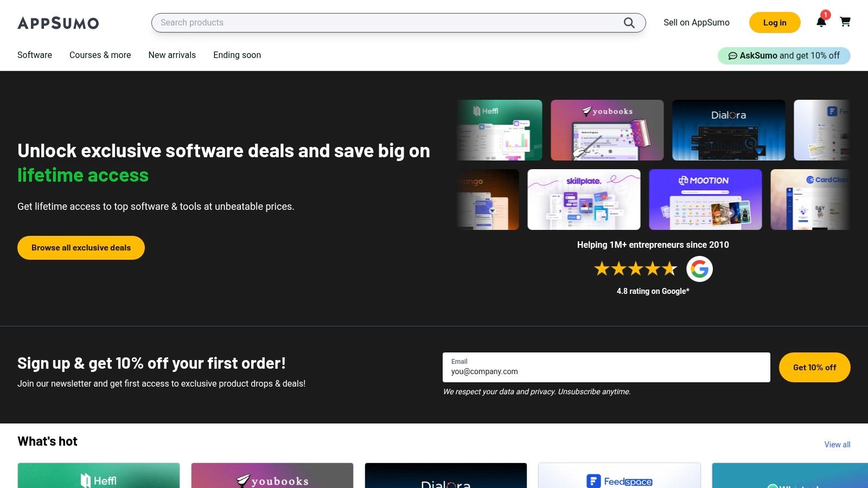Screen dimensions: 868x488
Task: Open the CardClan thumbnail in the hero
Action: click(x=810, y=200)
